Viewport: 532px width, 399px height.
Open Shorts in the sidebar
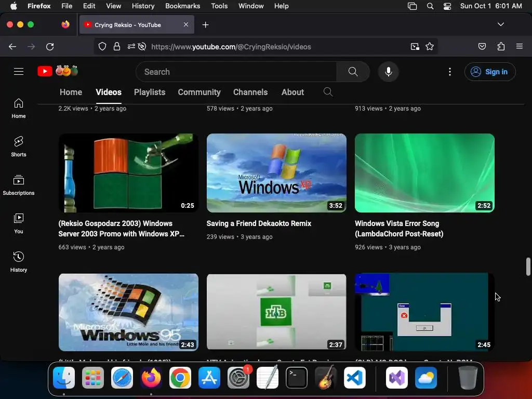pyautogui.click(x=19, y=147)
